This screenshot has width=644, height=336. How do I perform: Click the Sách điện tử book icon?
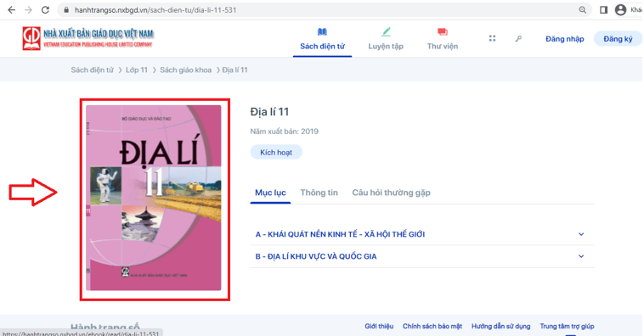click(322, 32)
